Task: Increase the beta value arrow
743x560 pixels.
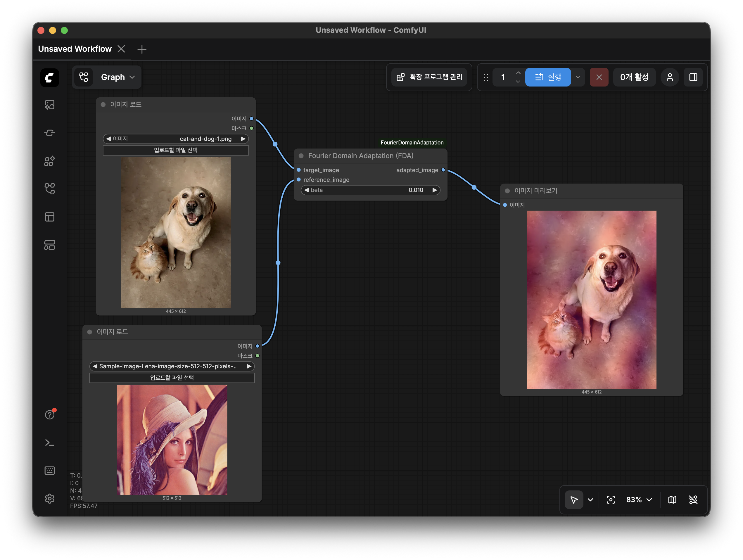Action: (x=435, y=190)
